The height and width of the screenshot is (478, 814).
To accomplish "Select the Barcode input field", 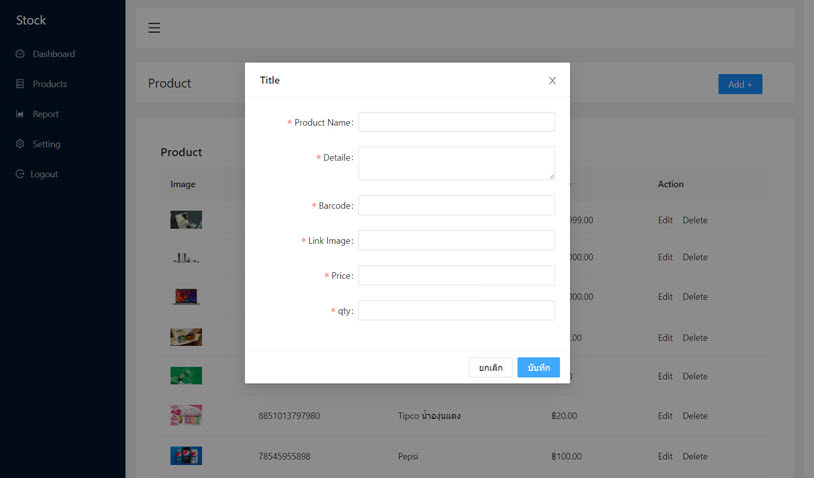I will tap(456, 205).
